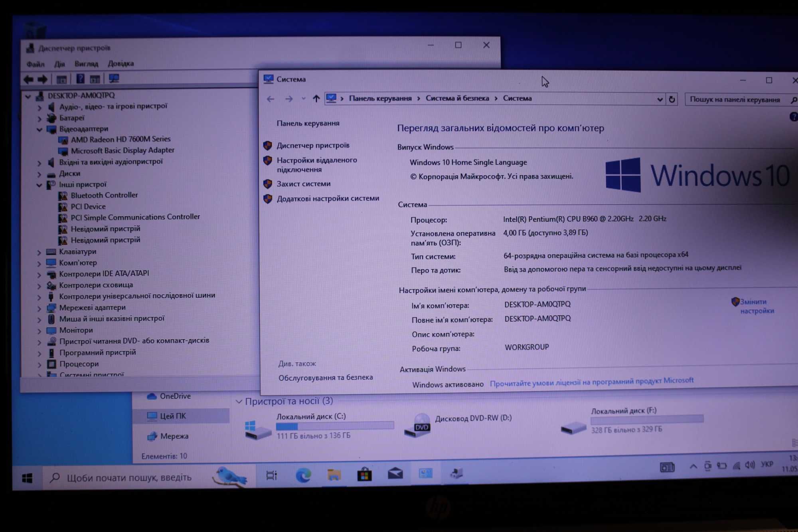Open the Вигляд menu in Device Manager
The height and width of the screenshot is (532, 798).
pos(86,64)
